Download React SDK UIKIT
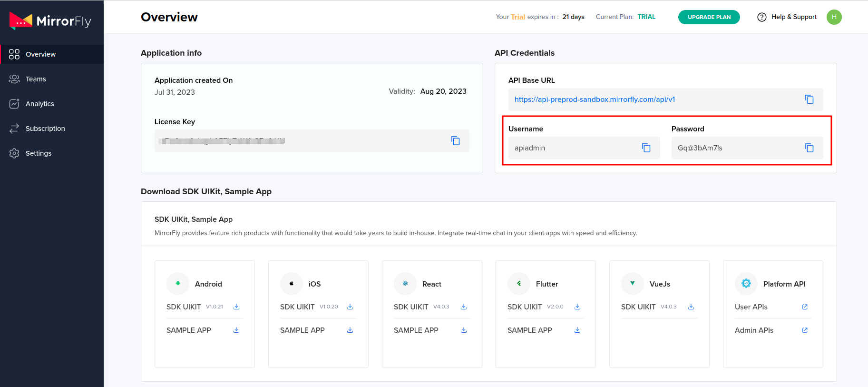 (x=464, y=307)
